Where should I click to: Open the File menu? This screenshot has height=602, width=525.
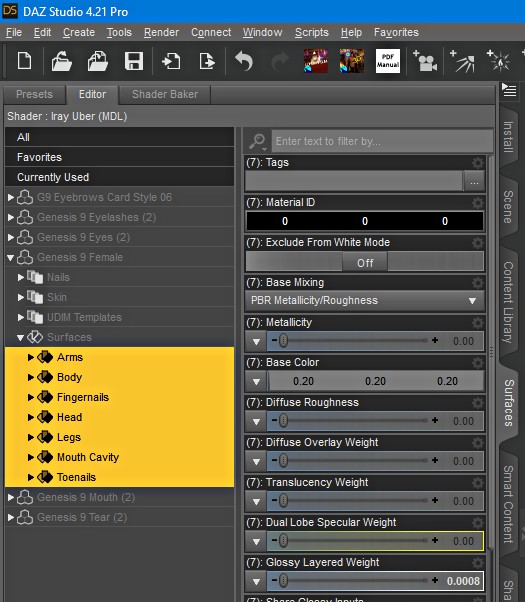coord(14,33)
